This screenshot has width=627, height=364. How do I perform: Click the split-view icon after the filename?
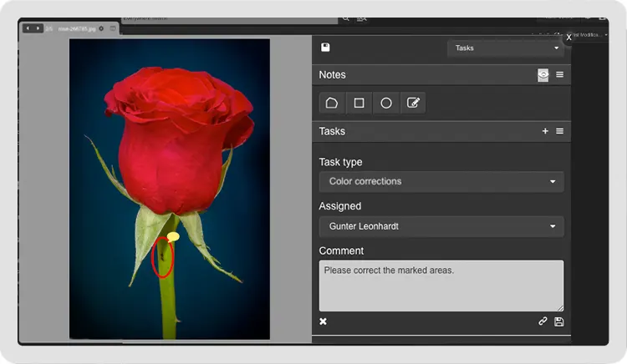(x=113, y=28)
